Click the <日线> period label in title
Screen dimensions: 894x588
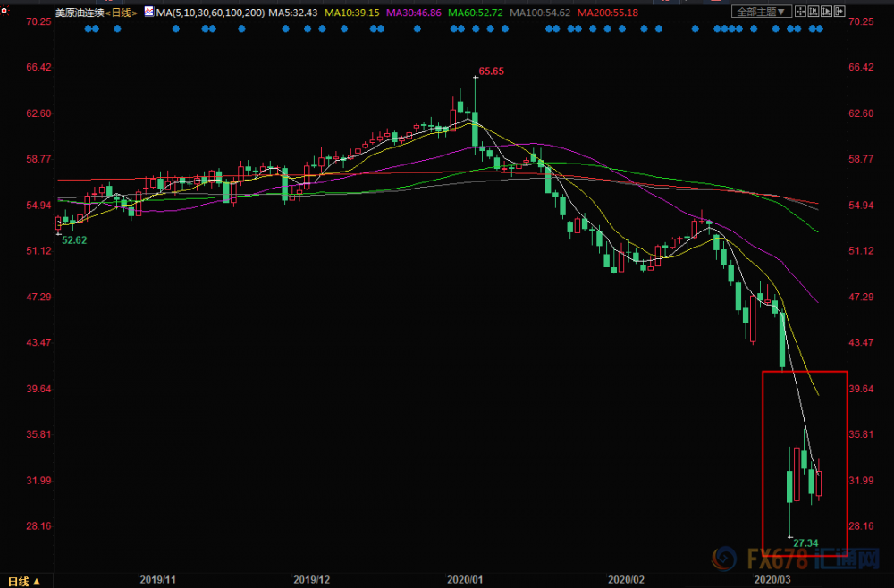tap(121, 13)
